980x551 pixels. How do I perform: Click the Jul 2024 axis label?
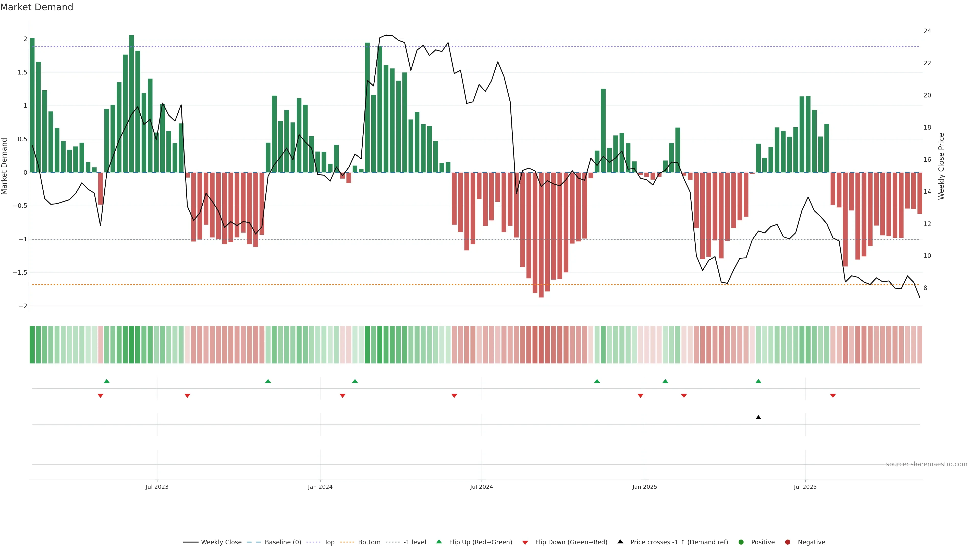[481, 487]
